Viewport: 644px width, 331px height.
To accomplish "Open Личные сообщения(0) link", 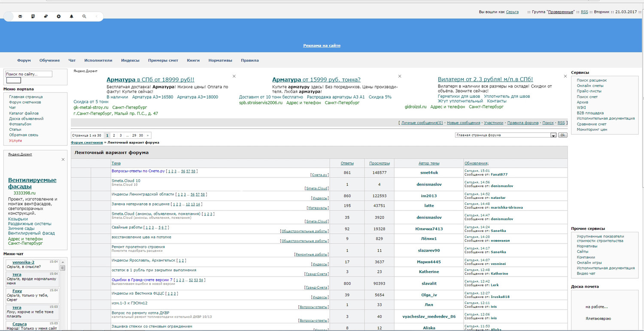I will pyautogui.click(x=422, y=123).
